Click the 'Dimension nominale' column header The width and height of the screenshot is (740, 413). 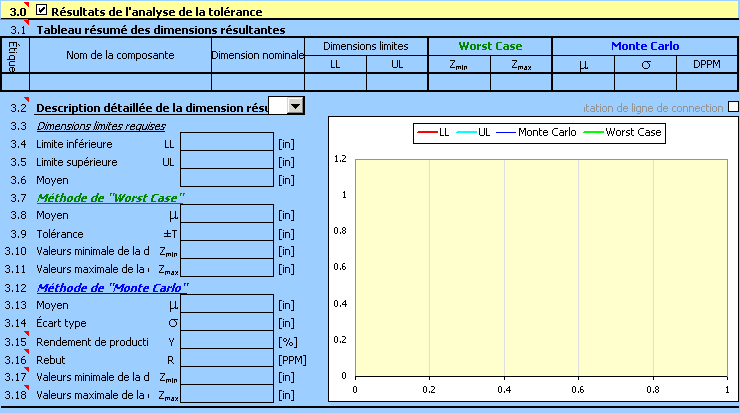[258, 55]
